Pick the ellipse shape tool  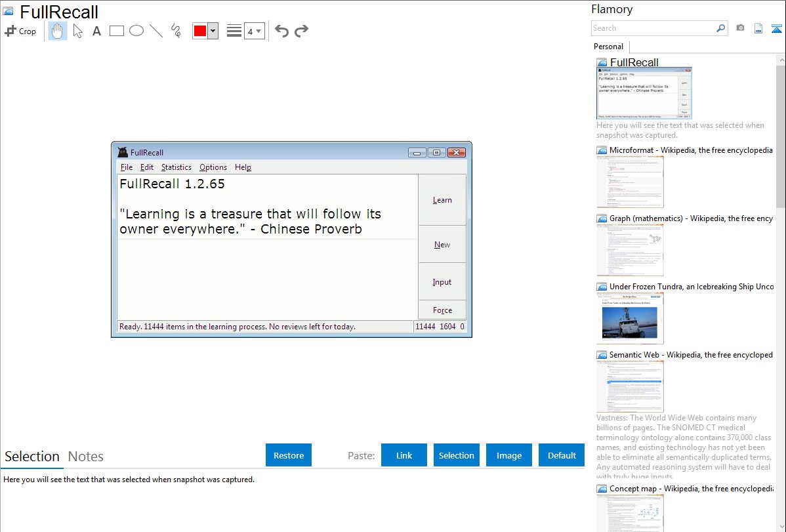pyautogui.click(x=136, y=31)
